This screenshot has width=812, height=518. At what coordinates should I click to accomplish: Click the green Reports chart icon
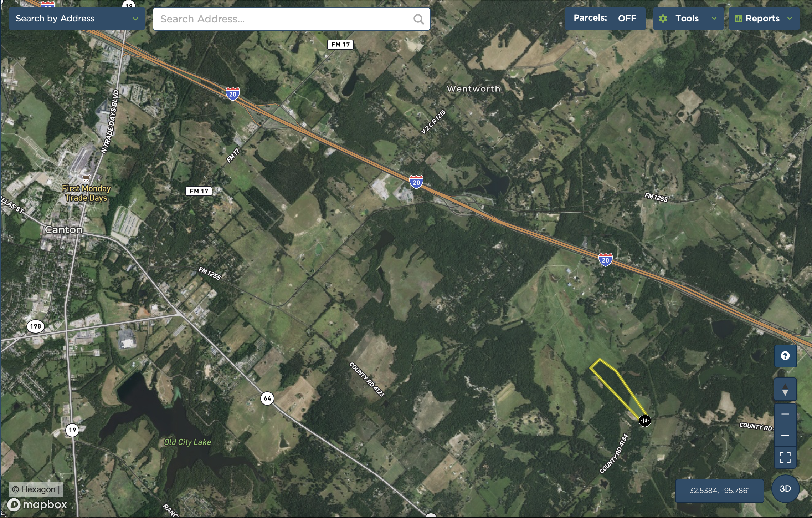[739, 19]
